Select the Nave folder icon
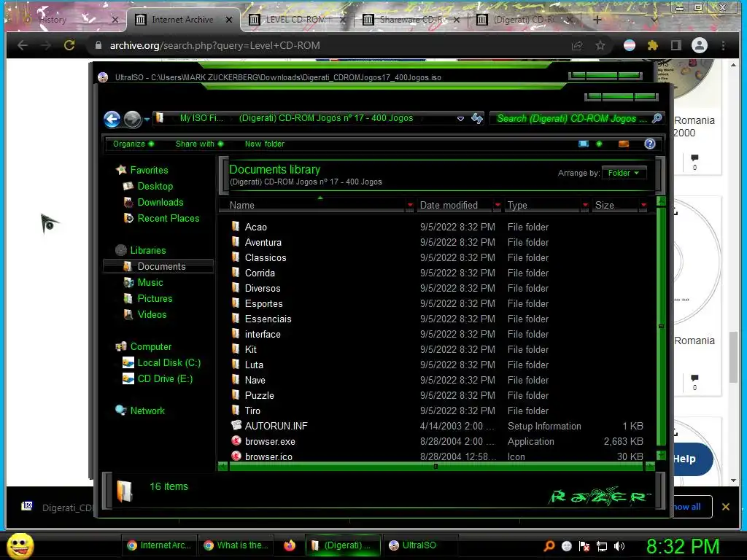The width and height of the screenshot is (747, 560). click(x=236, y=379)
